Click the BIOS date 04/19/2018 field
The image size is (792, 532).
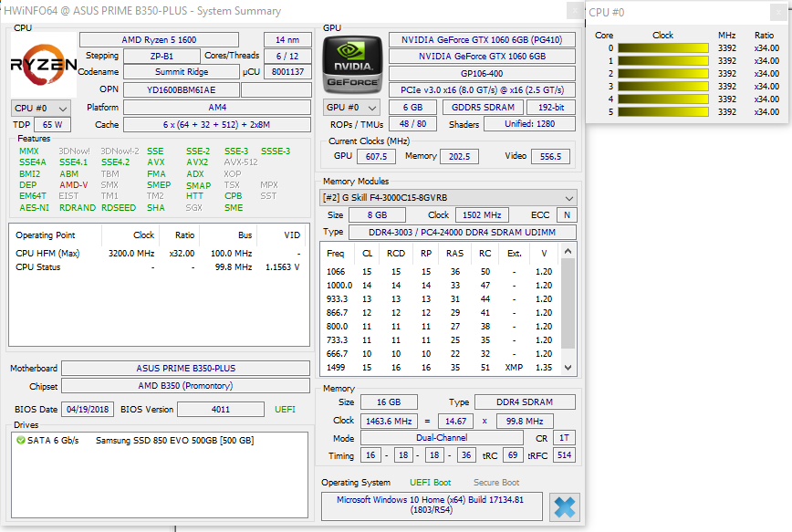coord(88,409)
